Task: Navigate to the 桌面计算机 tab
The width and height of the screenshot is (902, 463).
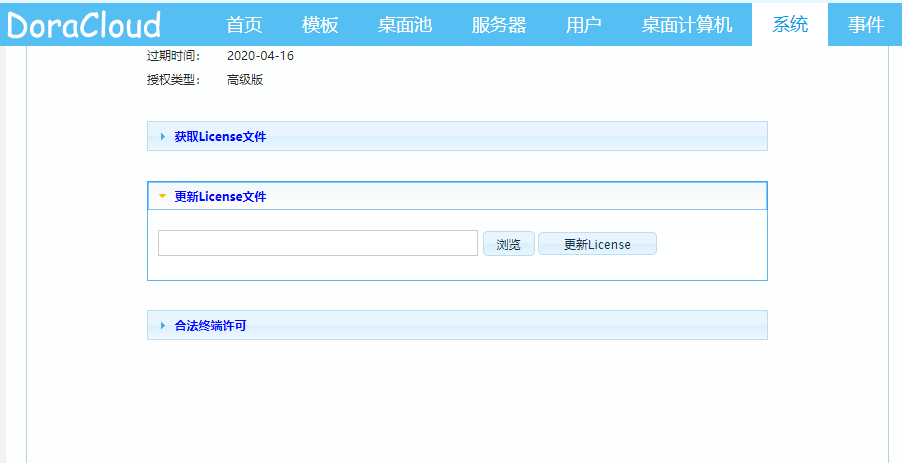Action: (x=687, y=25)
